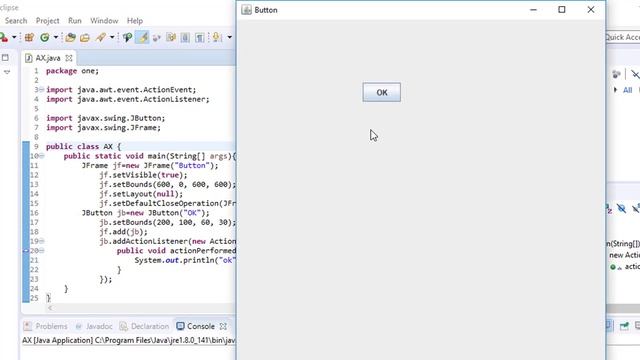Open the Run menu
The width and height of the screenshot is (640, 360).
(x=75, y=20)
